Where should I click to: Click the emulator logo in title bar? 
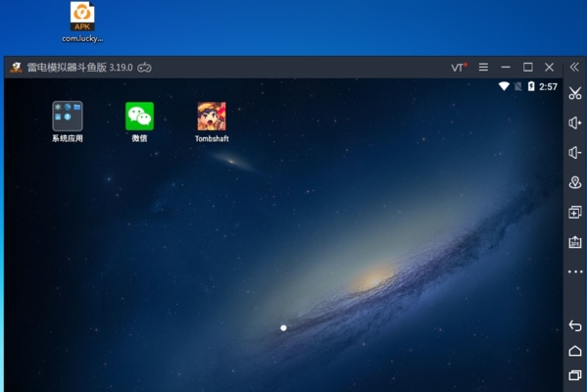coord(16,68)
